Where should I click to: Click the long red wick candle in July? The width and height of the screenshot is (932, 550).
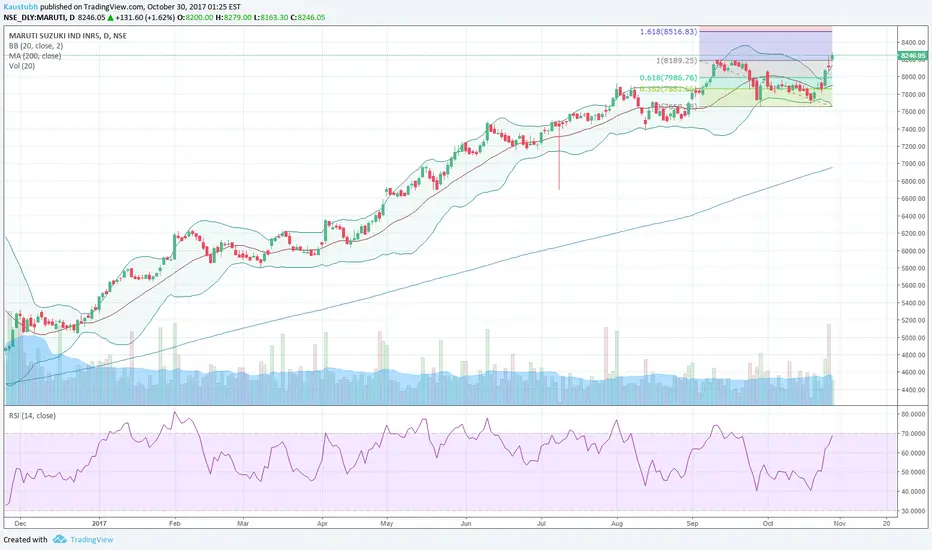559,156
